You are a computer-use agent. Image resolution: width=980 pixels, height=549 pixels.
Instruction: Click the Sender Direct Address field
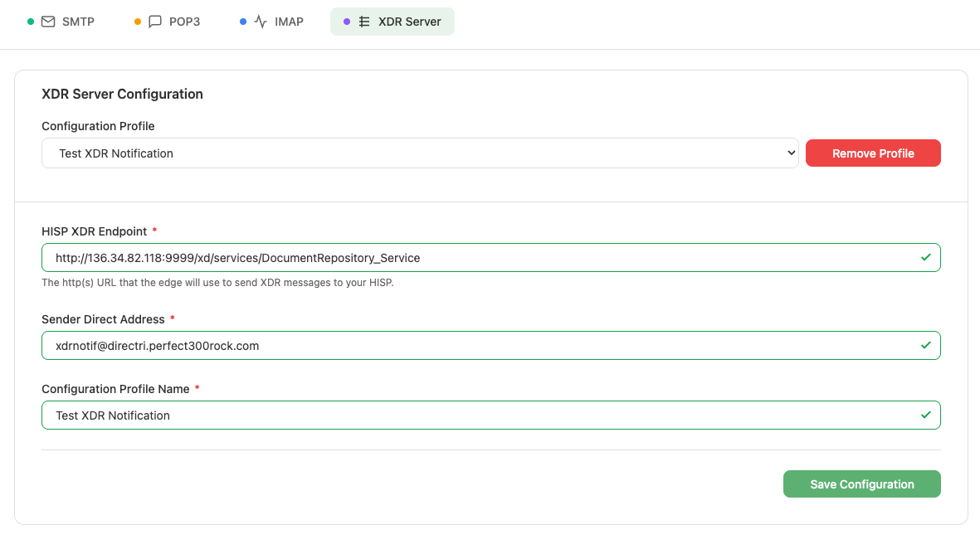[x=490, y=345]
